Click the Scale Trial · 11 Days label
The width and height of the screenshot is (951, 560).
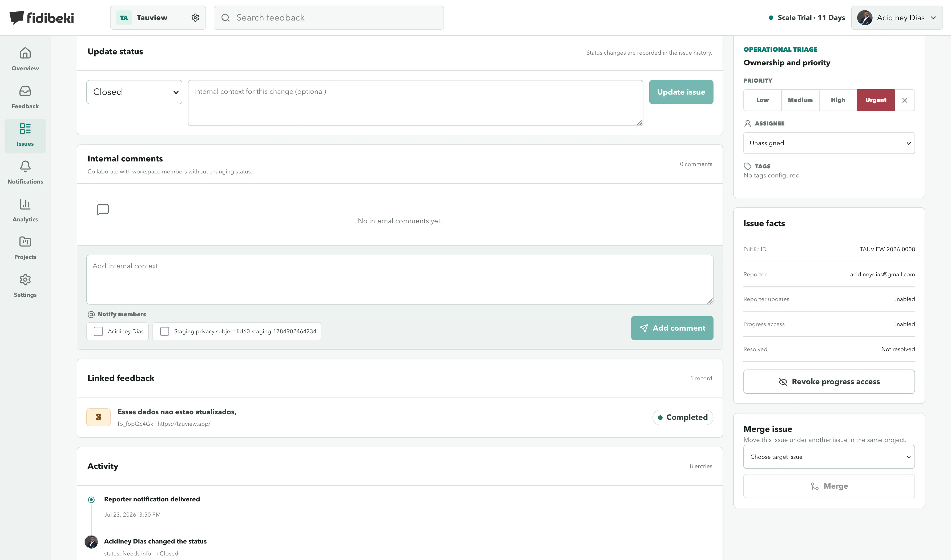tap(811, 18)
